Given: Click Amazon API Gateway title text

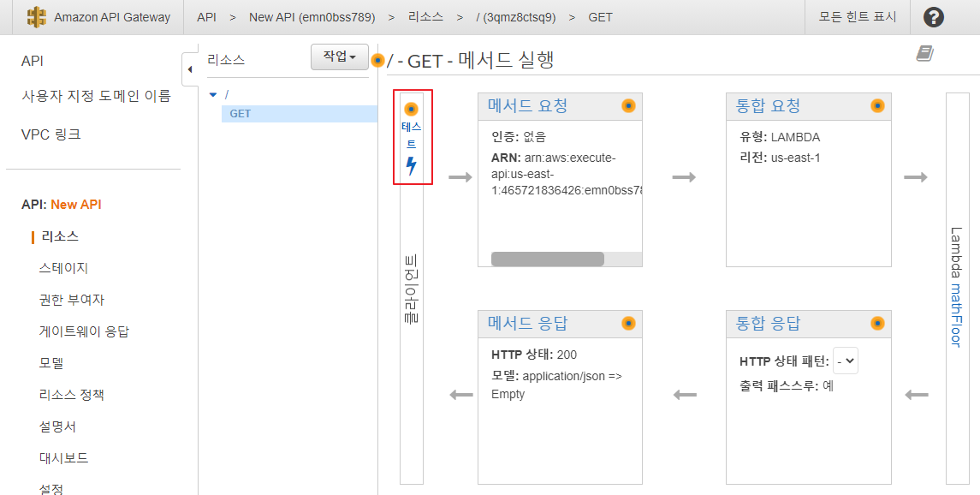Looking at the screenshot, I should (x=112, y=17).
